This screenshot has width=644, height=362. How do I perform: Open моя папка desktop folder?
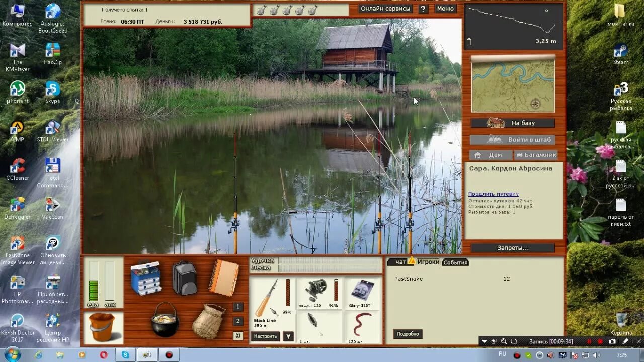(x=620, y=15)
